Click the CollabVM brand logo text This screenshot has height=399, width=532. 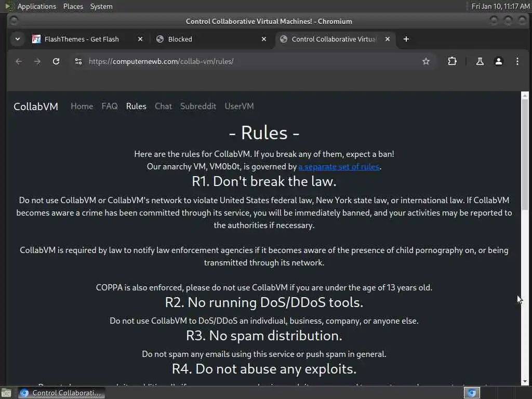pyautogui.click(x=36, y=107)
